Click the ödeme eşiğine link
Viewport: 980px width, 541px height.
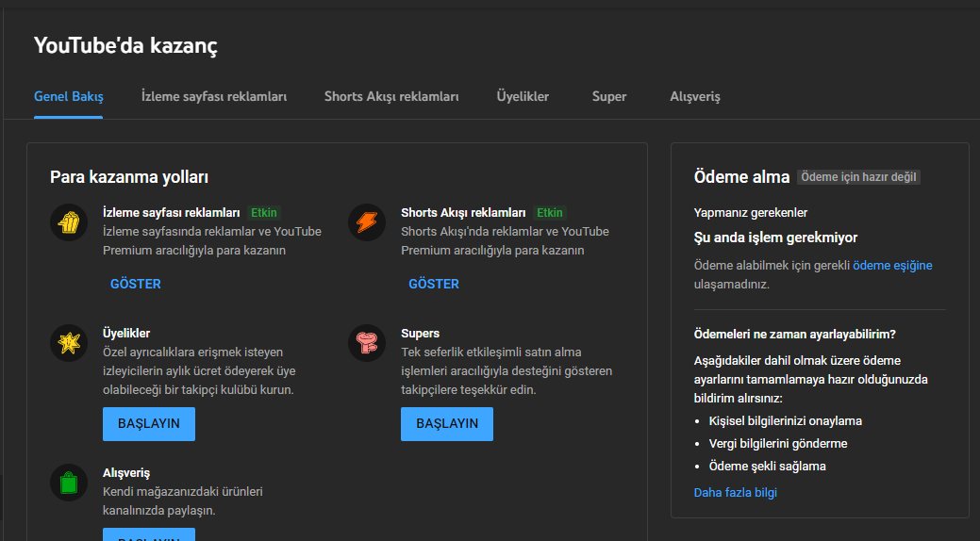tap(892, 266)
